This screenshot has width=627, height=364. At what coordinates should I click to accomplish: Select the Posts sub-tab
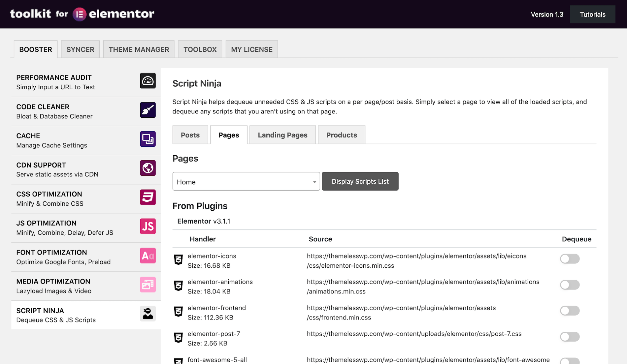coord(190,135)
